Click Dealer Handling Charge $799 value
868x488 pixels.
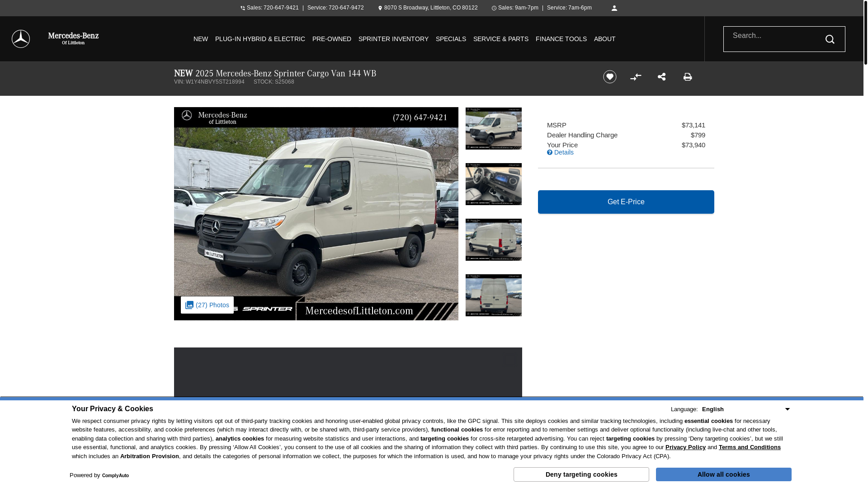pos(698,135)
